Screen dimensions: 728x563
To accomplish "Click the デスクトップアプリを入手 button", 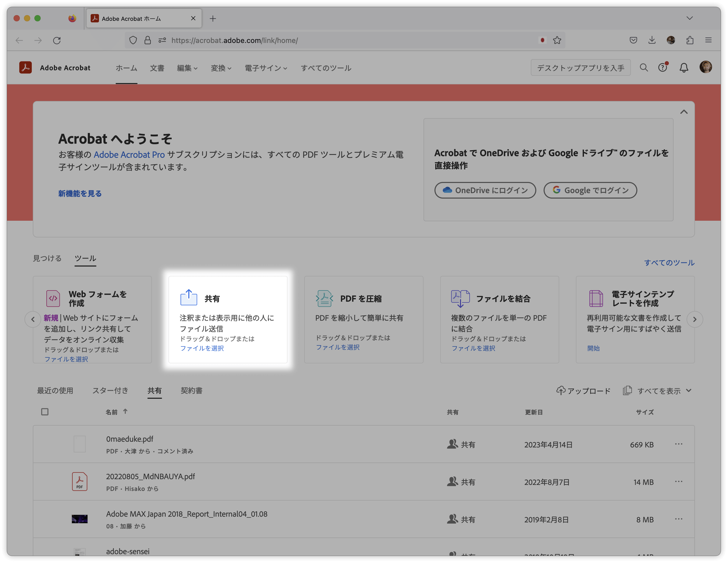I will tap(580, 68).
